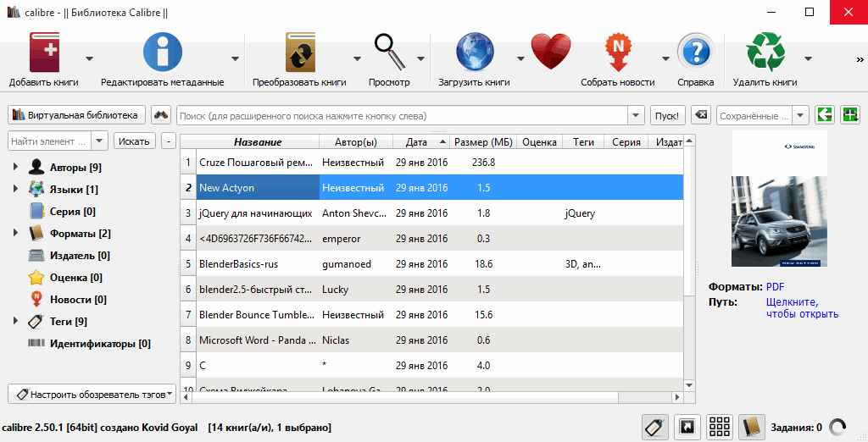Open Сохранённые searches dropdown
868x442 pixels.
tap(800, 116)
